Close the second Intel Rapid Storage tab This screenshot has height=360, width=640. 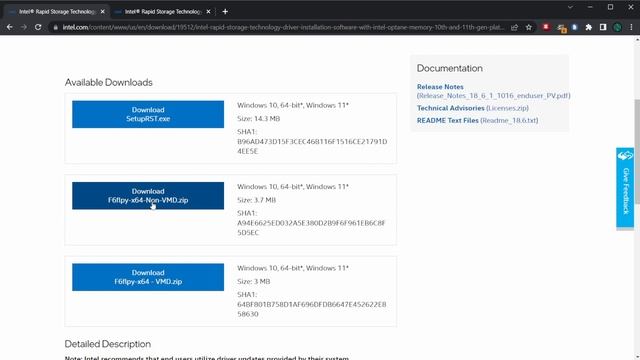(208, 11)
